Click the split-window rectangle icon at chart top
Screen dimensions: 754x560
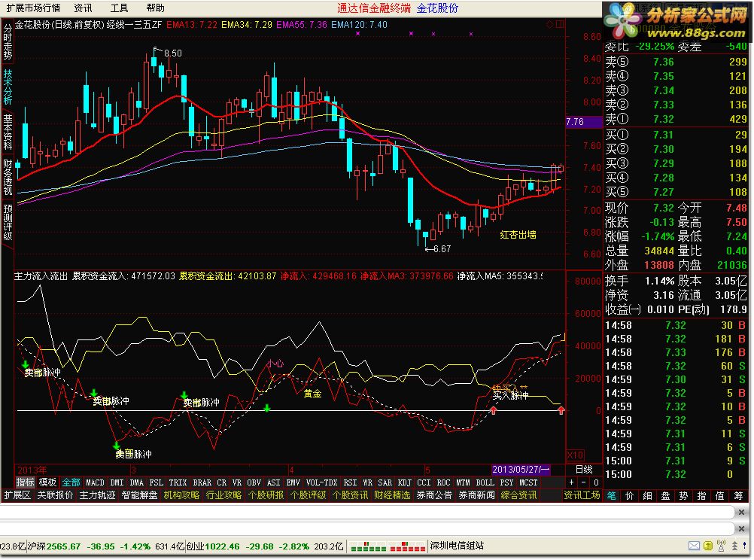(559, 25)
